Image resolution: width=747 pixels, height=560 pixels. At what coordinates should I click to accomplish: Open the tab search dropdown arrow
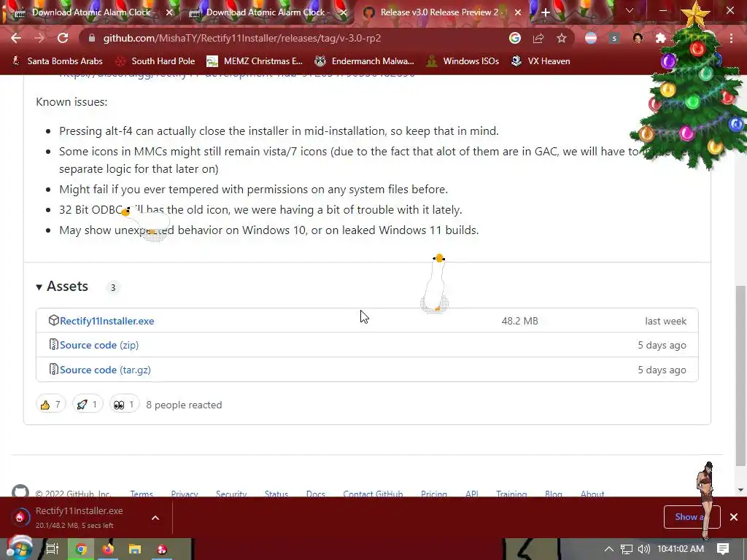630,10
